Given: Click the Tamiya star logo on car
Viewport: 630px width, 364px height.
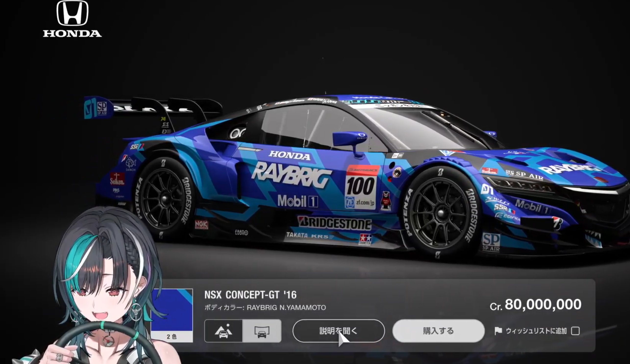Looking at the screenshot, I should coord(365,239).
